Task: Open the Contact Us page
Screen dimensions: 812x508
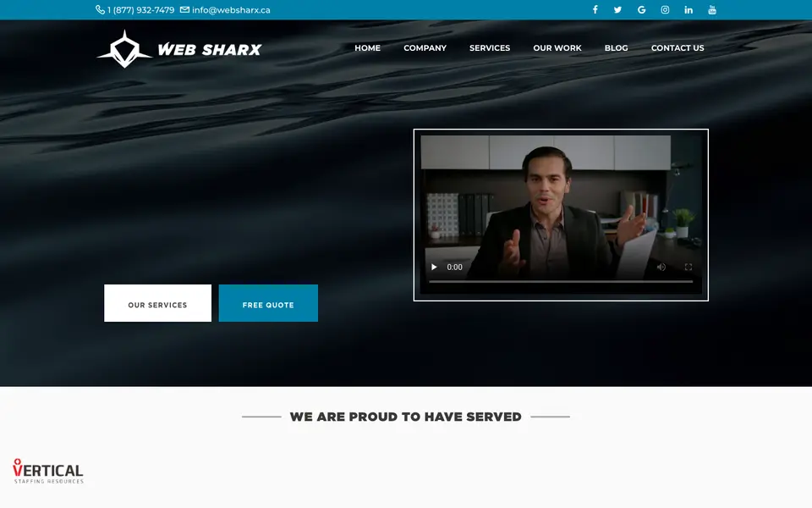Action: pyautogui.click(x=678, y=47)
